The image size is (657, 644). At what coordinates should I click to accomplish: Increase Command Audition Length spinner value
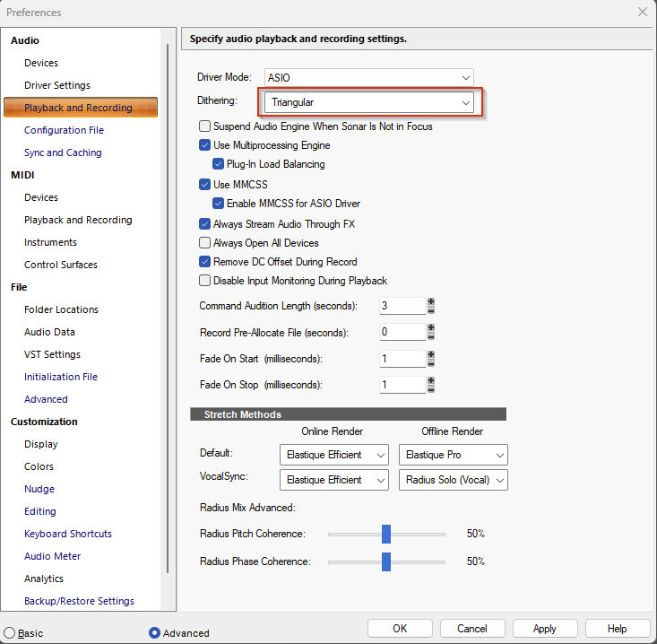(431, 302)
